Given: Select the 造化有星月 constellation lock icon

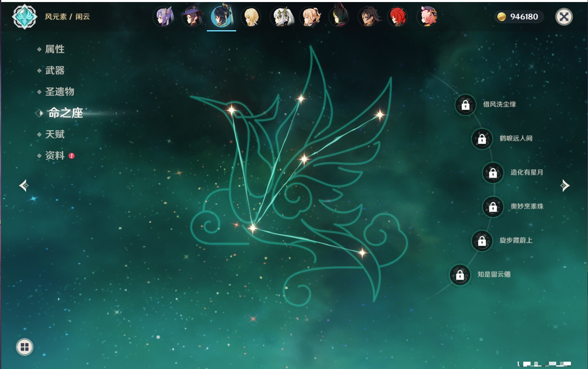Looking at the screenshot, I should coord(493,172).
